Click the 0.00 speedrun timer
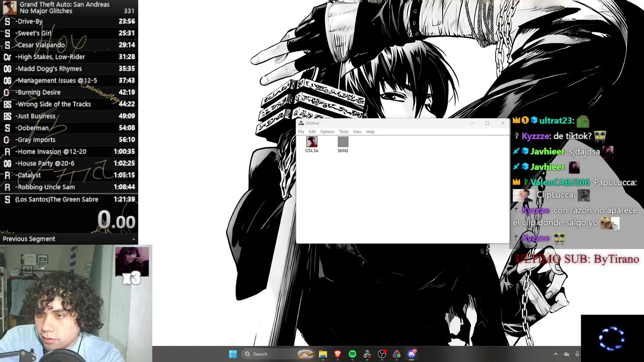The height and width of the screenshot is (362, 644). coord(116,220)
